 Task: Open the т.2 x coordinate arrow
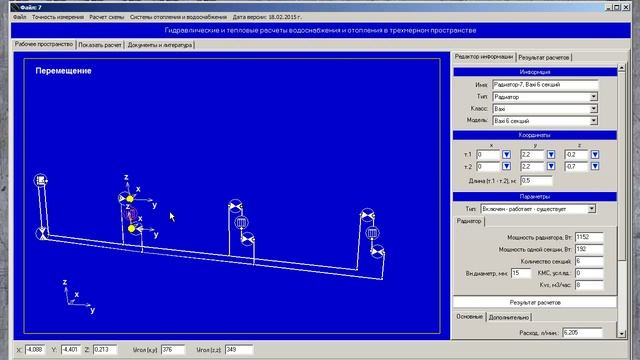click(506, 166)
